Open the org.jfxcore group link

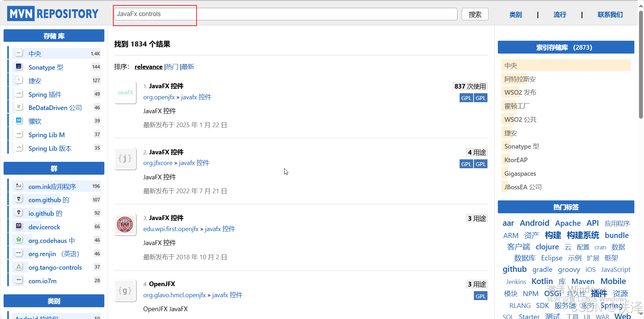click(x=158, y=163)
